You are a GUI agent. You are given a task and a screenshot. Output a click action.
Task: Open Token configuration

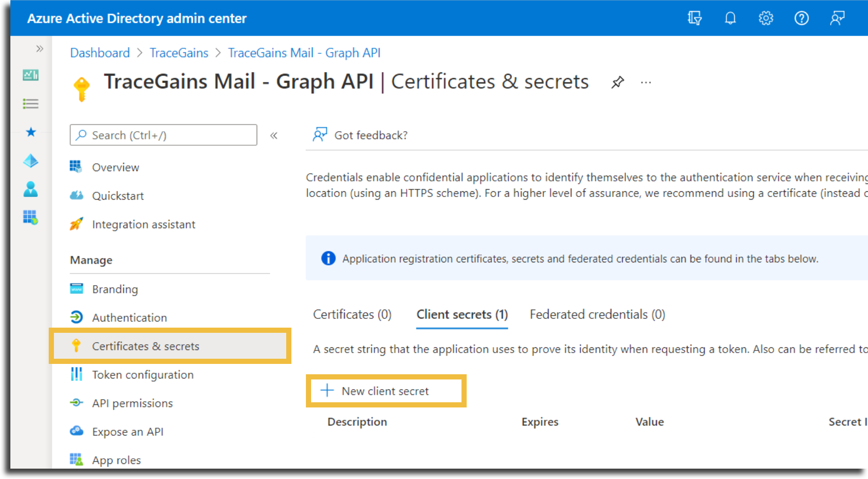(x=143, y=374)
